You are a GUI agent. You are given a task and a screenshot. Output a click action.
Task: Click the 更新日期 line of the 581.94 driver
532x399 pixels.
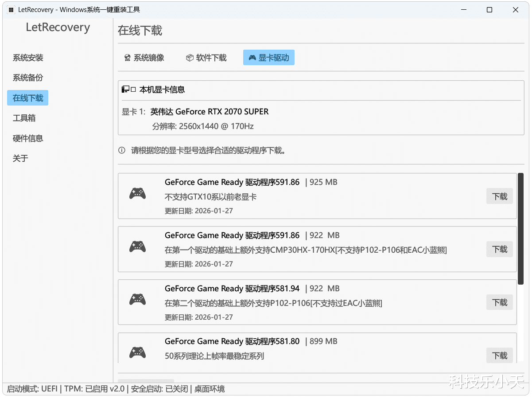point(199,317)
